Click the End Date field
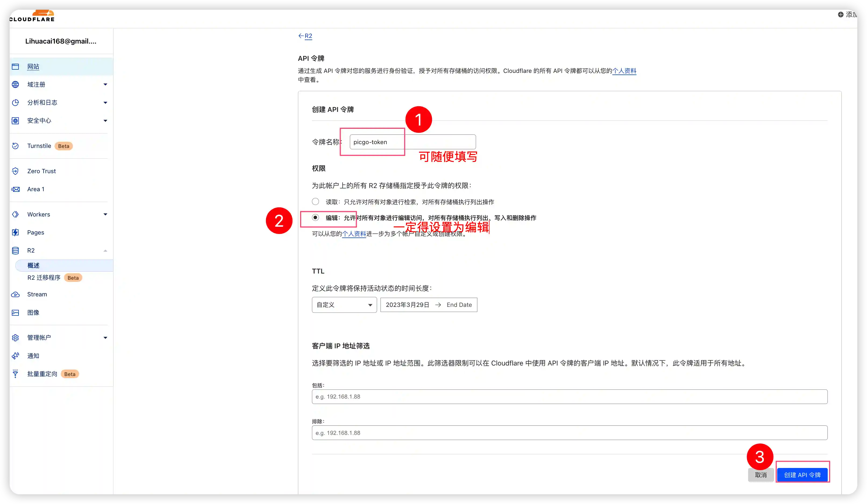Viewport: 867px width, 504px height. point(459,305)
